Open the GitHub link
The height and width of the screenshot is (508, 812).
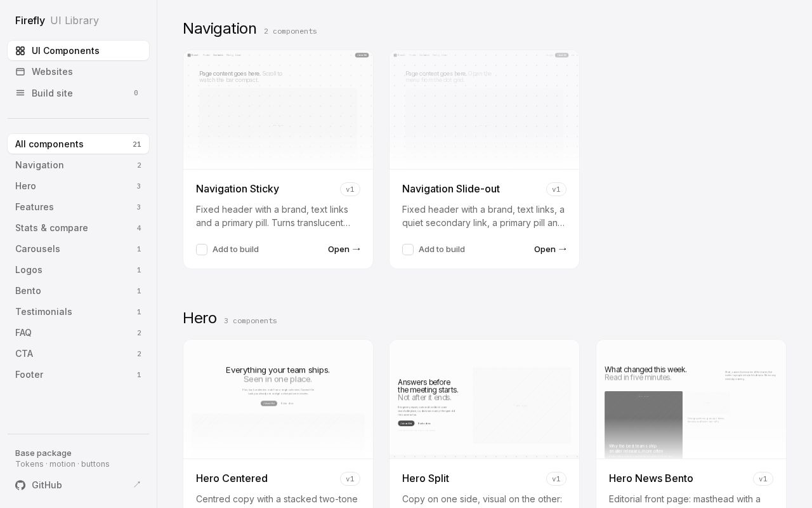(78, 485)
